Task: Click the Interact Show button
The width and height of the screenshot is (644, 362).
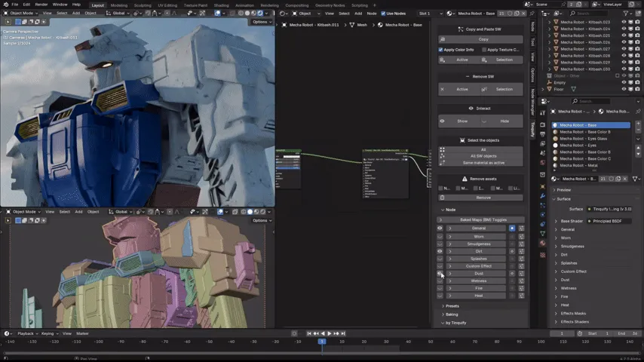Action: 459,121
